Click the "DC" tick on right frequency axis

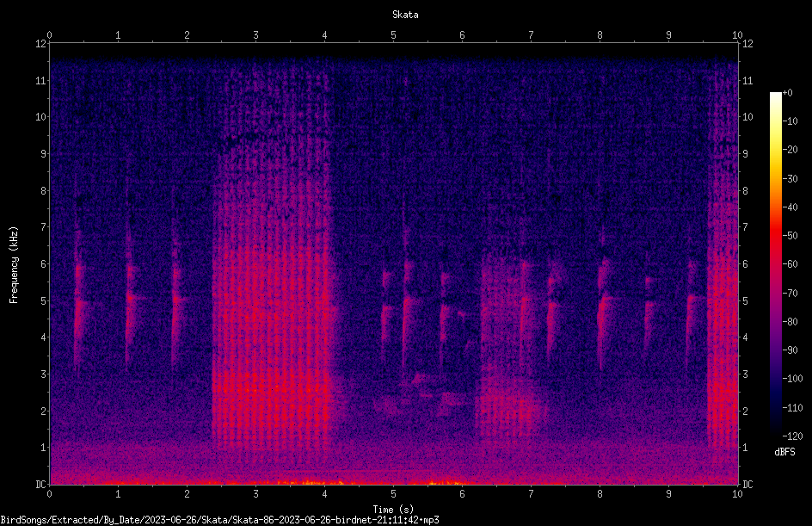tap(747, 485)
